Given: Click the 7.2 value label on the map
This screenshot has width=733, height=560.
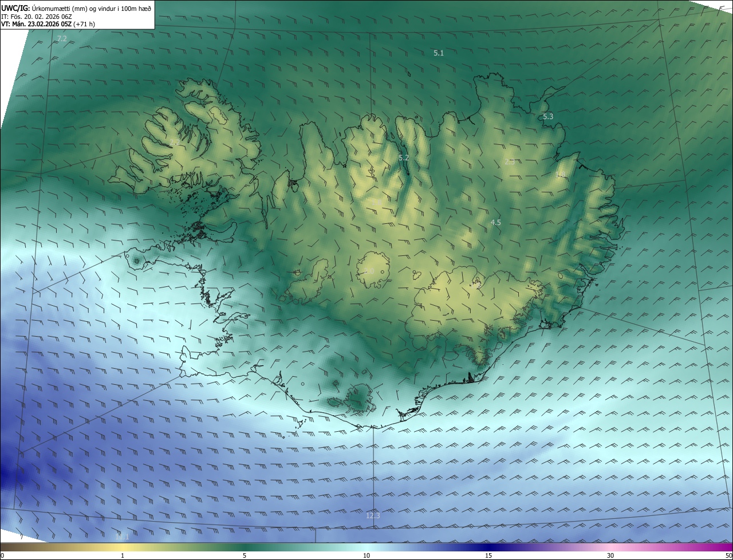Looking at the screenshot, I should (62, 39).
